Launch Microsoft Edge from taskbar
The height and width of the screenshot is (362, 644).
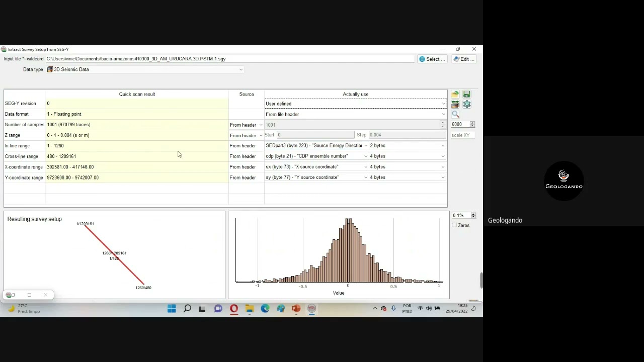tap(265, 308)
